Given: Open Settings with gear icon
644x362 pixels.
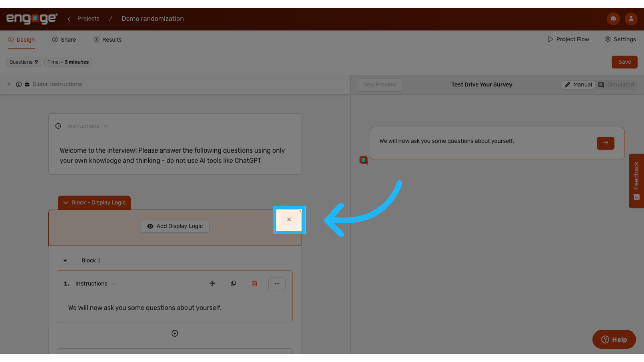Looking at the screenshot, I should 620,39.
